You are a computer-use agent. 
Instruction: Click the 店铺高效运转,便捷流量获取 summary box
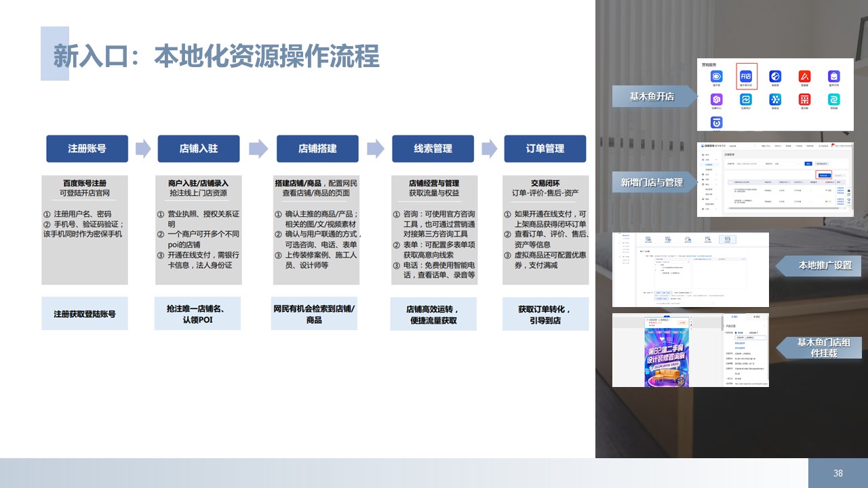433,314
